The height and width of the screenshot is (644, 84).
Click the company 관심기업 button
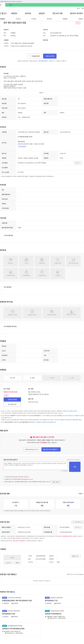coord(8,563)
